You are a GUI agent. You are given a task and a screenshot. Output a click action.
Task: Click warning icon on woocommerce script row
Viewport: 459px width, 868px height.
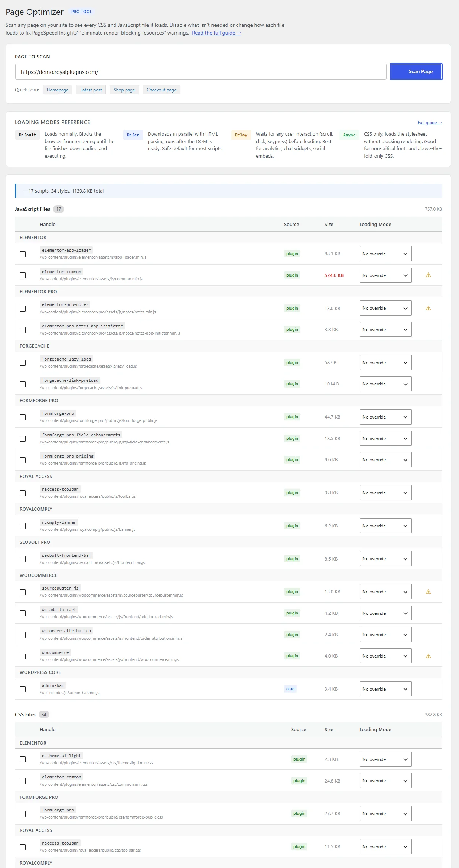tap(428, 656)
